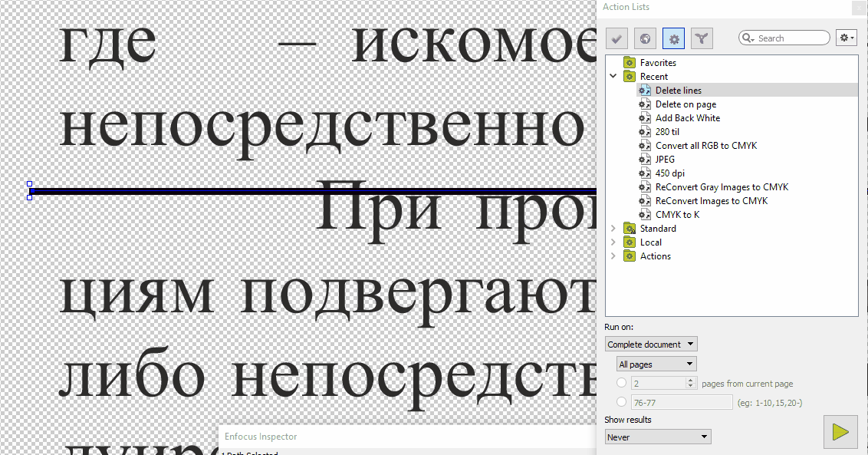Click the pages from current page number field

[658, 383]
